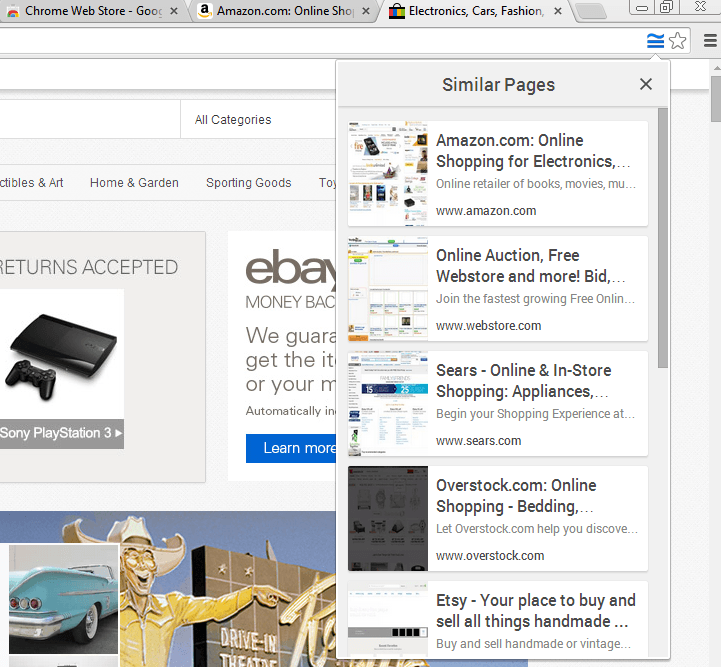This screenshot has height=667, width=721.
Task: Click the Buy and sell handmade description
Action: 533,644
